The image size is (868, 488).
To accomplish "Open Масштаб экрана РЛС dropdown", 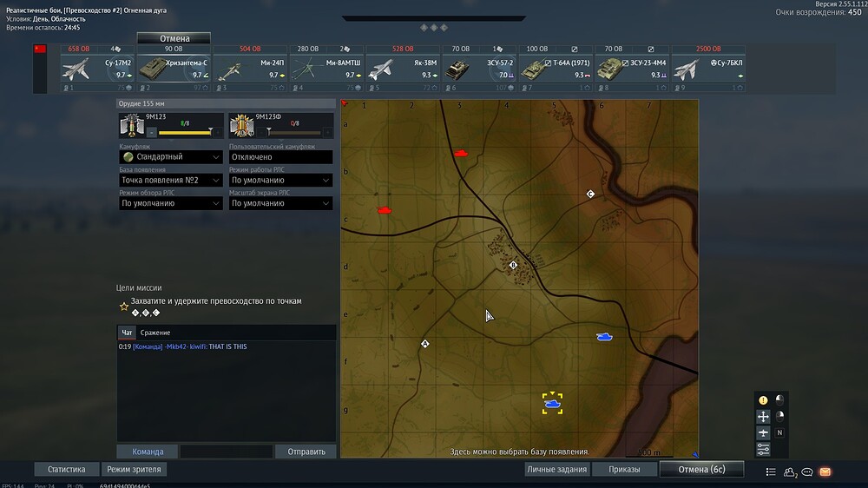I will coord(280,203).
